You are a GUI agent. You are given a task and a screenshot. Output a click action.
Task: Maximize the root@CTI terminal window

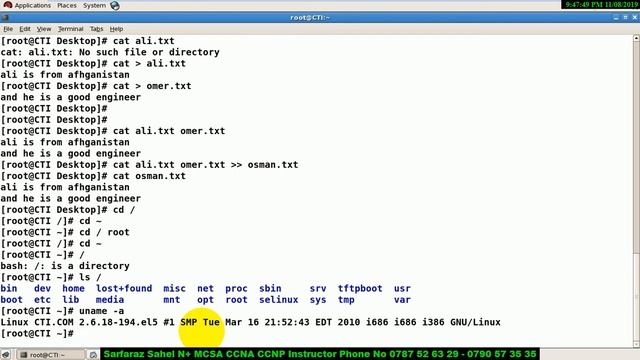(x=625, y=17)
